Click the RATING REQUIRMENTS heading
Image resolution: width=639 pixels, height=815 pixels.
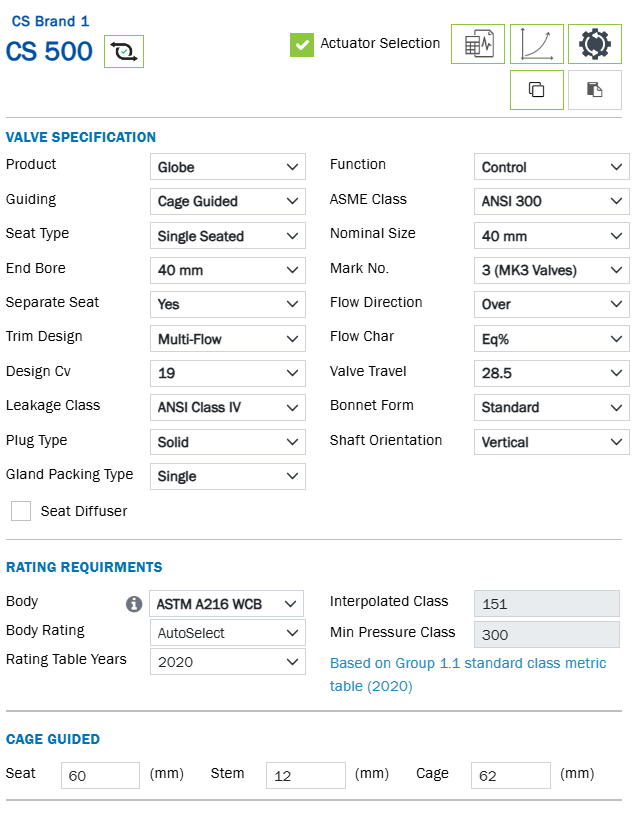pos(84,567)
